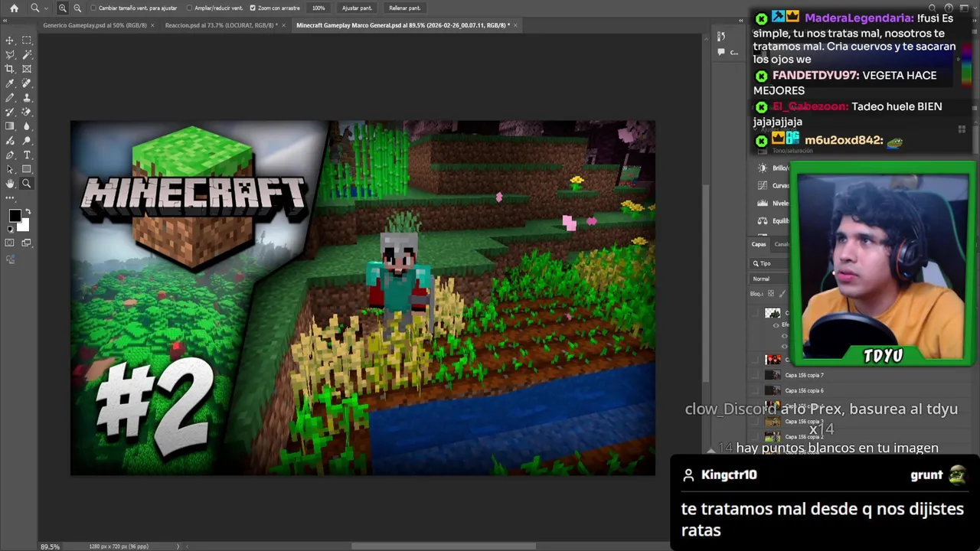The image size is (980, 551).
Task: Select the Magic Wand tool
Action: (27, 55)
